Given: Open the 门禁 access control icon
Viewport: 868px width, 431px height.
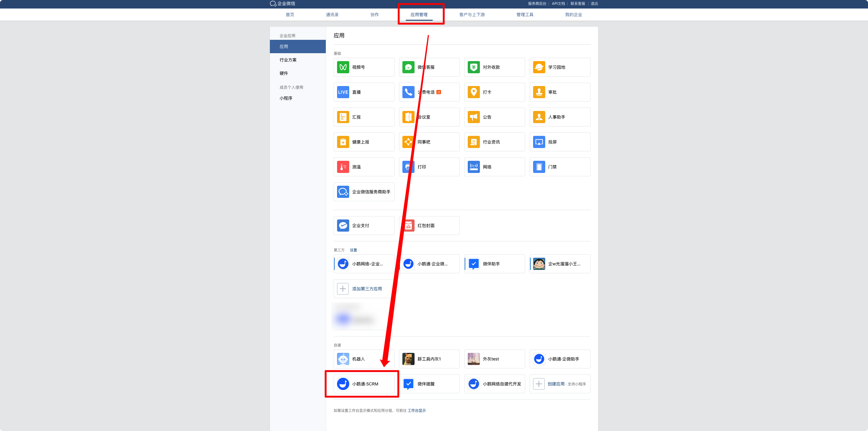Looking at the screenshot, I should [x=539, y=167].
